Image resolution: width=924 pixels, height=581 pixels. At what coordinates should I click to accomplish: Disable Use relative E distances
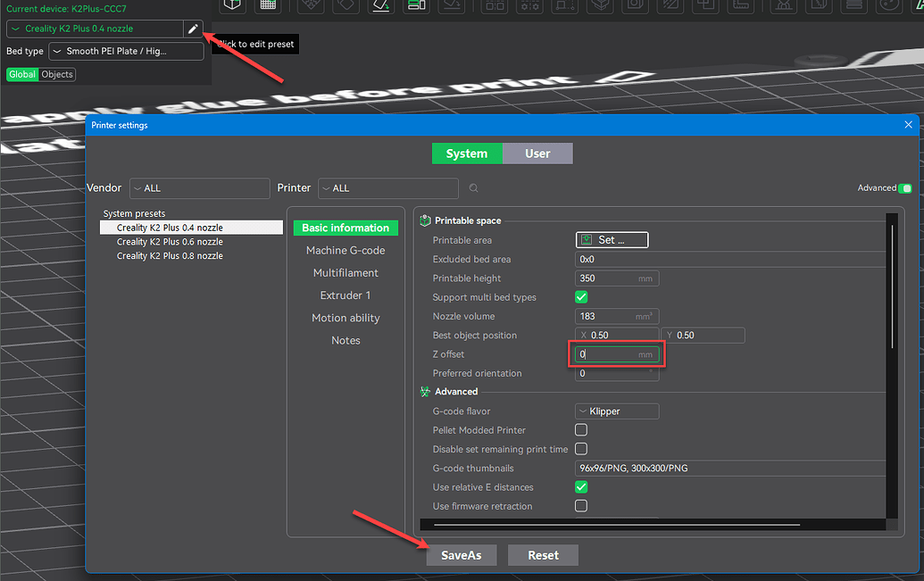pos(581,487)
